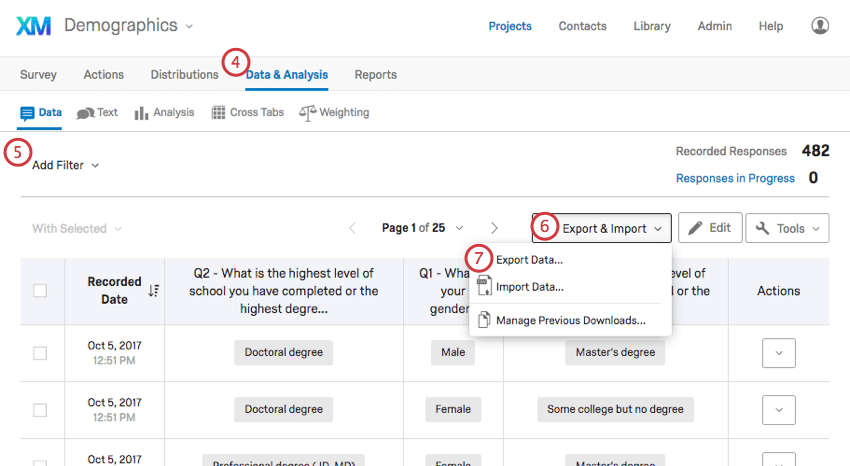Click the Demographics project name switcher
The height and width of the screenshot is (466, 850).
(x=129, y=26)
